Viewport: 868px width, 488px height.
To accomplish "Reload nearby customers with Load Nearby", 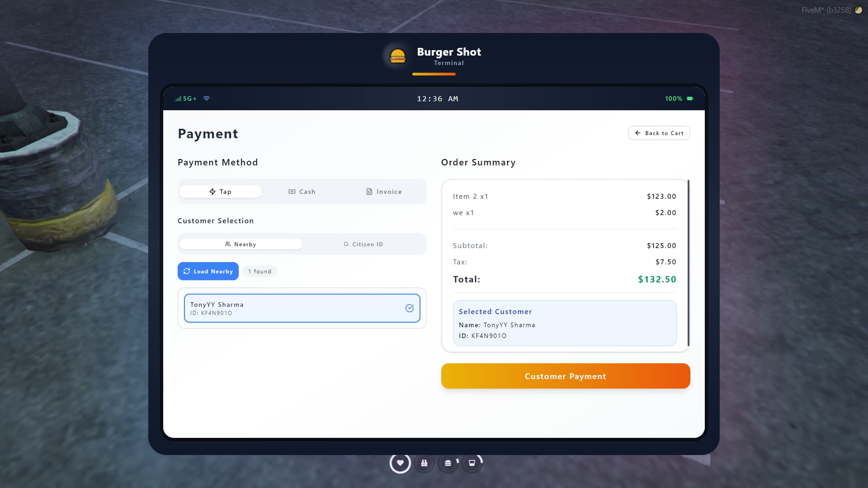I will 208,271.
